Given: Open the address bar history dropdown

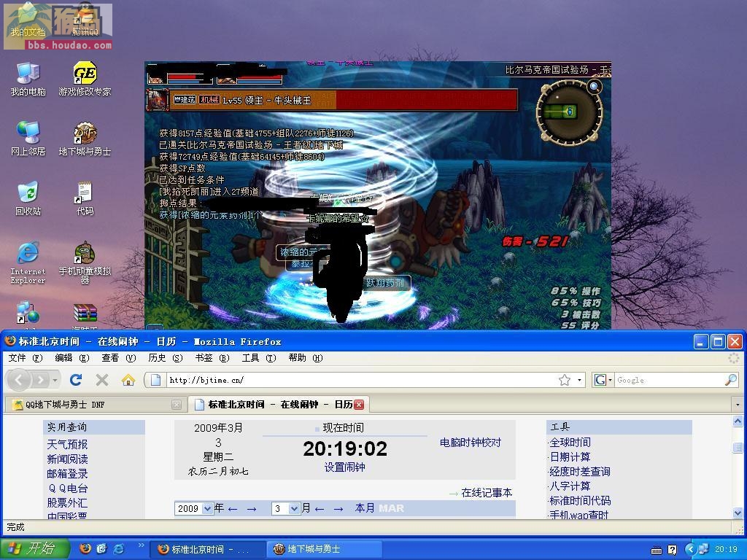Looking at the screenshot, I should (579, 380).
